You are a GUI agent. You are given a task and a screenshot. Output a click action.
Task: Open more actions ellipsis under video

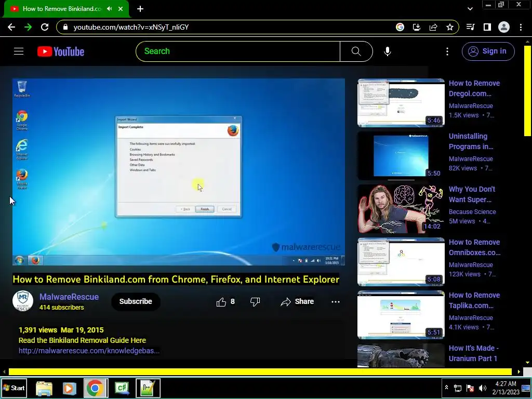click(335, 302)
